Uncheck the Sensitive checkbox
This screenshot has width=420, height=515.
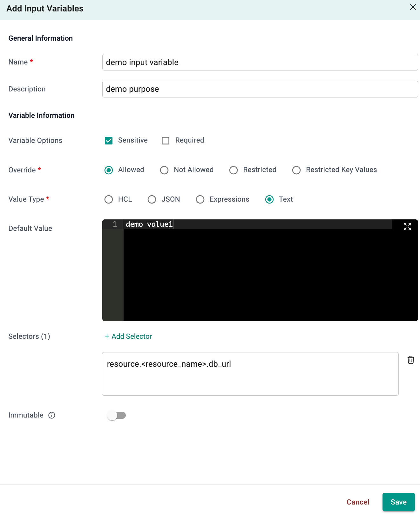(109, 141)
